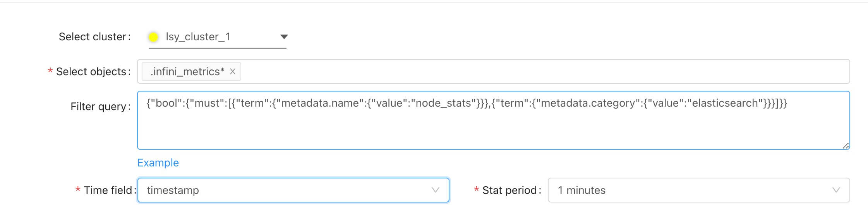Click the Time field label

[108, 190]
